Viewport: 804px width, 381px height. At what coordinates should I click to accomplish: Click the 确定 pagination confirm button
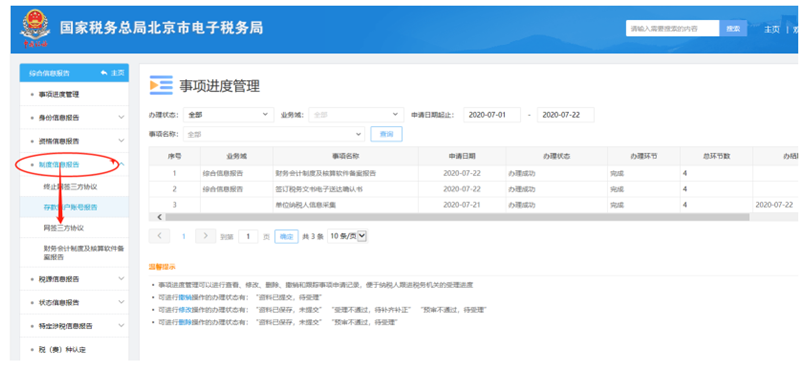[x=287, y=236]
